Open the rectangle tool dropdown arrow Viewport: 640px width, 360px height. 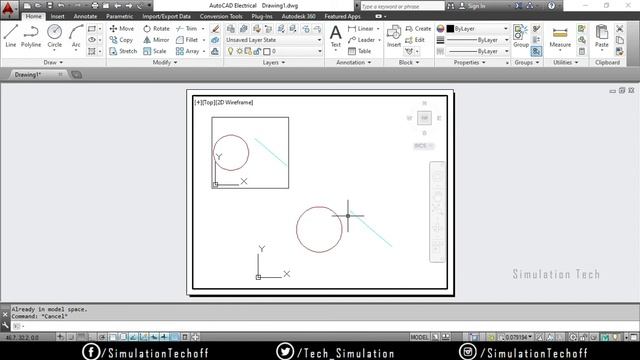[x=100, y=29]
